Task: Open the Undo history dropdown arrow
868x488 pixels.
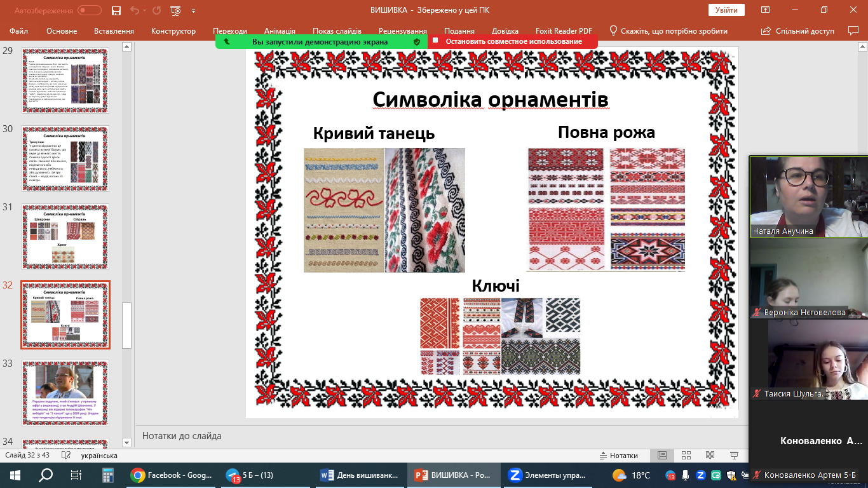Action: click(x=144, y=11)
